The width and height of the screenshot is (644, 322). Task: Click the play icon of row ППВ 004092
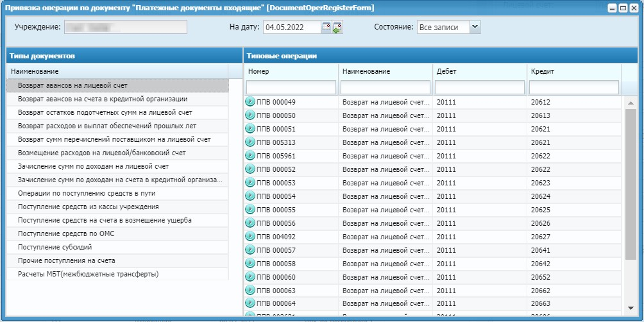250,236
